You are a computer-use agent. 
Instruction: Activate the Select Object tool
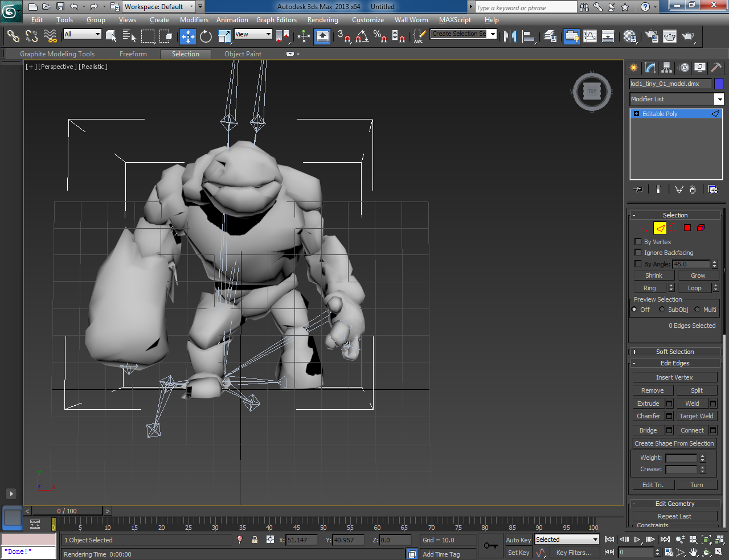111,35
